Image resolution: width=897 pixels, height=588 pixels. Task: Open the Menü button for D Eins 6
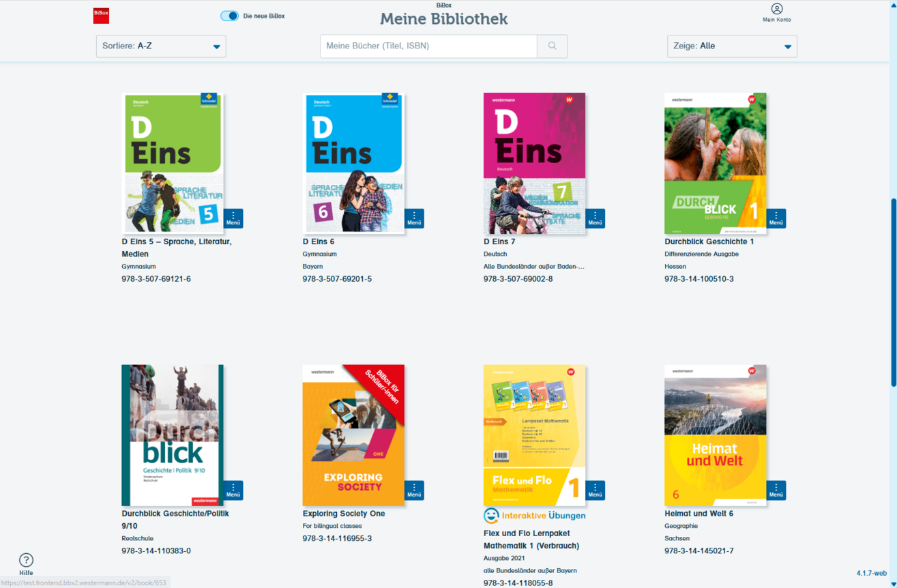(414, 218)
